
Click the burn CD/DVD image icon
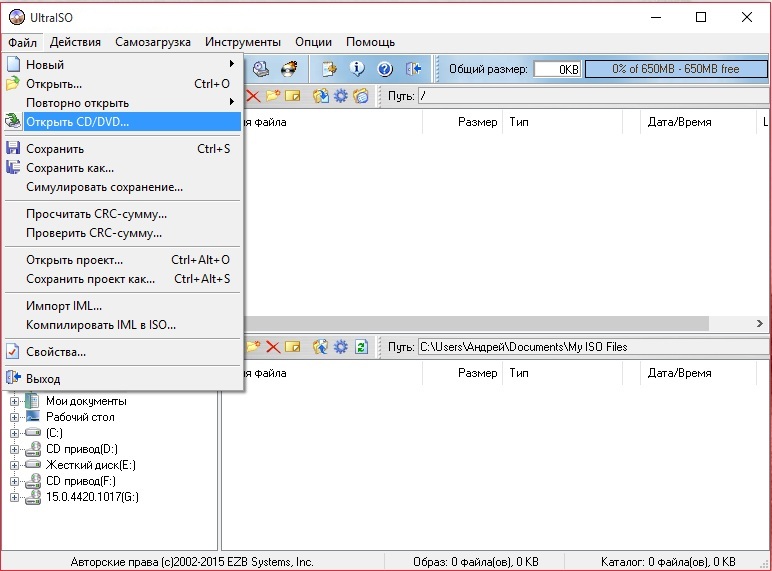click(290, 69)
